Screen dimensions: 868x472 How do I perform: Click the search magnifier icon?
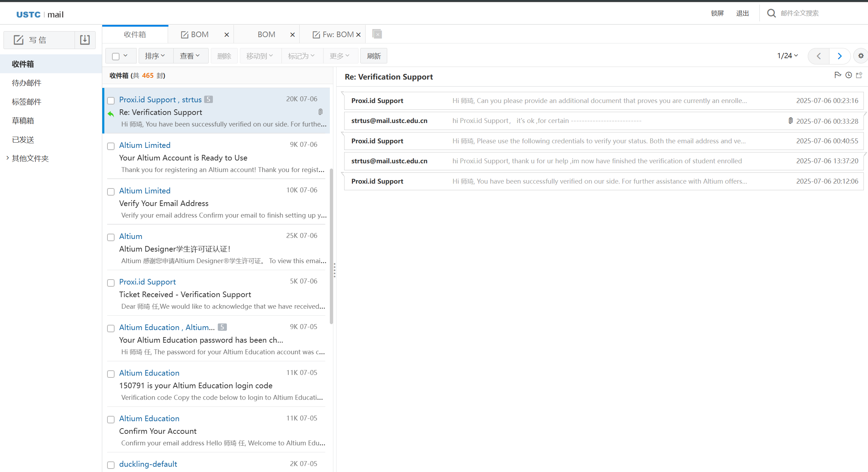point(771,13)
